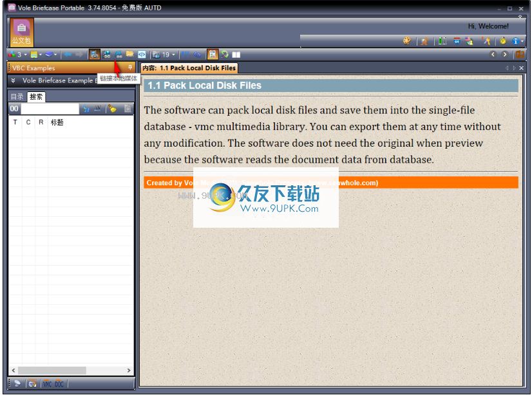Click the search-run icon beside input

click(x=86, y=109)
